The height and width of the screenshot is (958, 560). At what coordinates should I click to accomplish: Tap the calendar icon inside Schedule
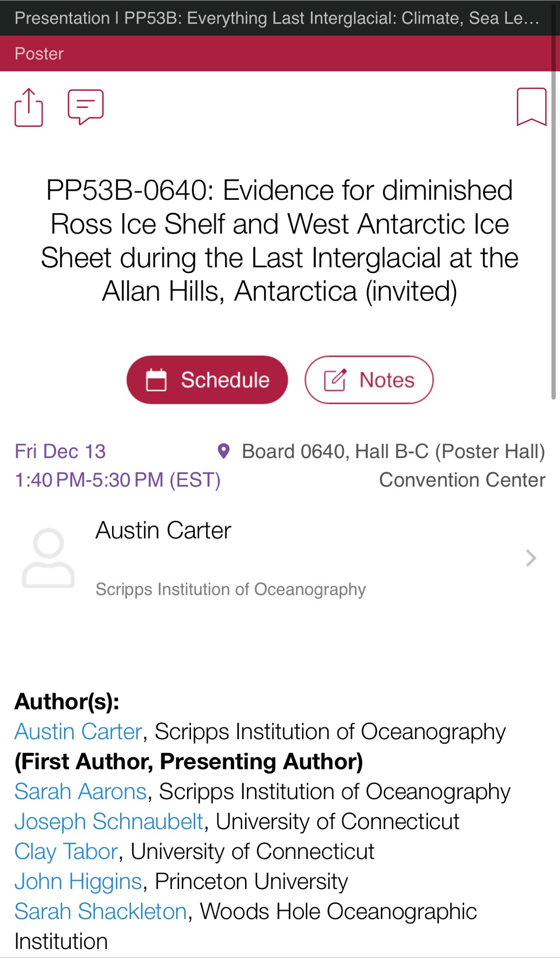156,380
